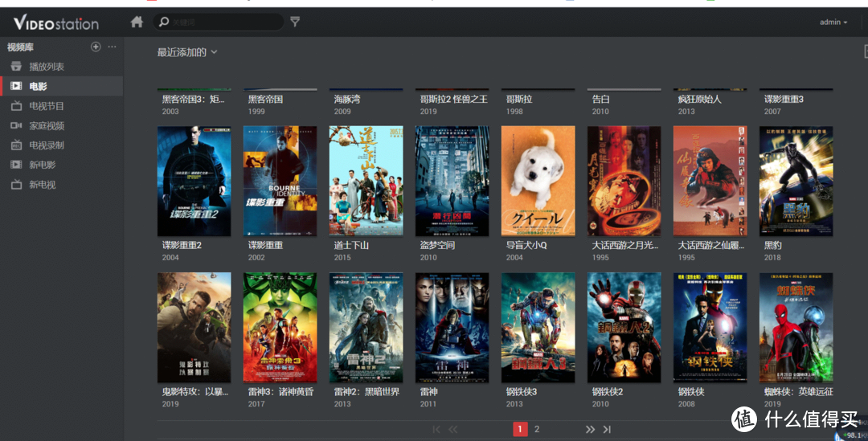This screenshot has height=441, width=868.
Task: Click the 告白 title
Action: click(x=600, y=99)
